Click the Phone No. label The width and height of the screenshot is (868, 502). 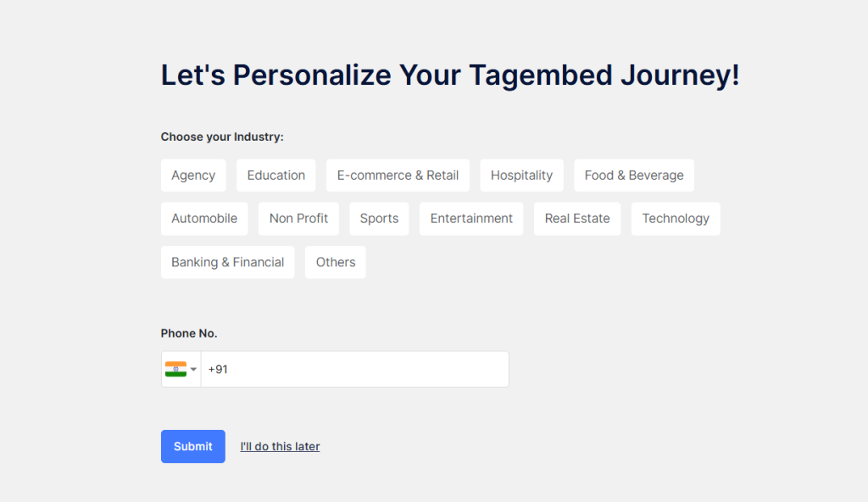(x=189, y=333)
